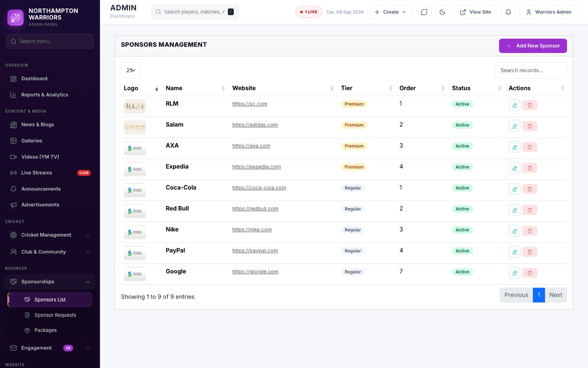Expand the Club & Community menu

tap(50, 252)
